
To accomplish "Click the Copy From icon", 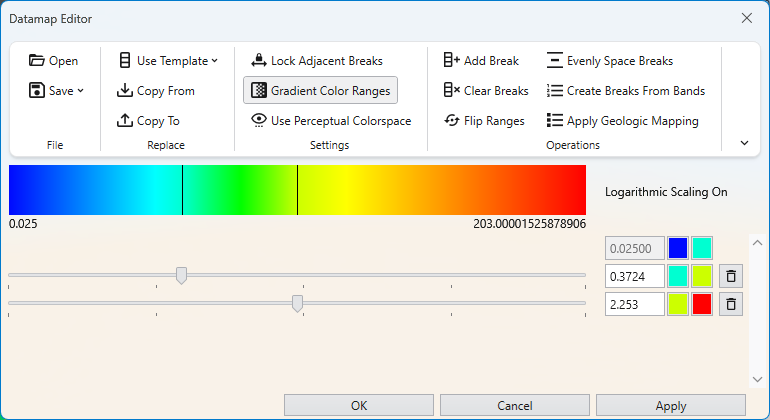I will [125, 91].
